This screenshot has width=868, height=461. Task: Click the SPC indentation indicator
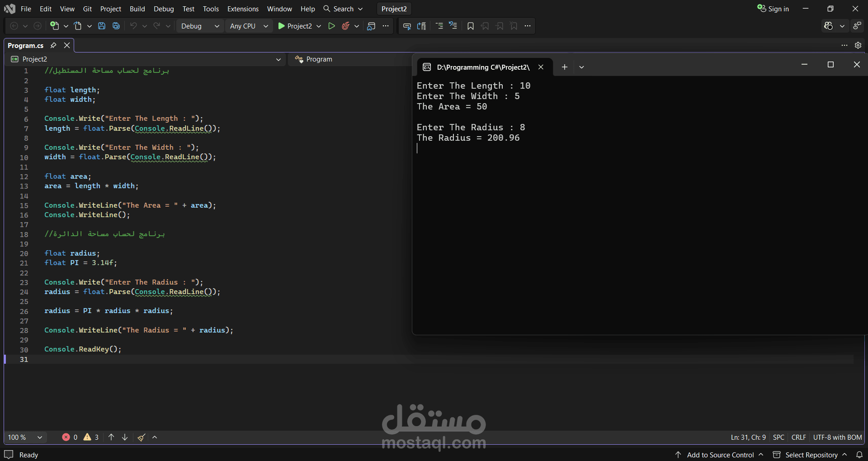coord(778,437)
